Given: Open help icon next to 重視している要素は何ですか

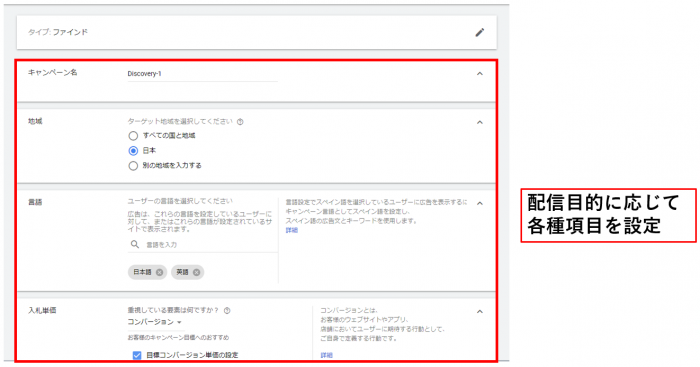Looking at the screenshot, I should tap(227, 311).
